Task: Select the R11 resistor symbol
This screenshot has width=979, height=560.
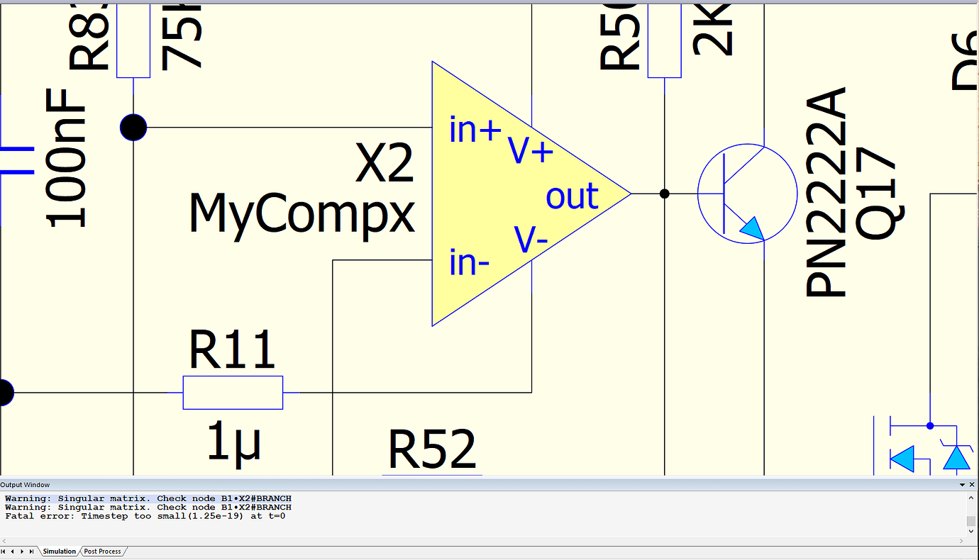Action: pos(233,393)
